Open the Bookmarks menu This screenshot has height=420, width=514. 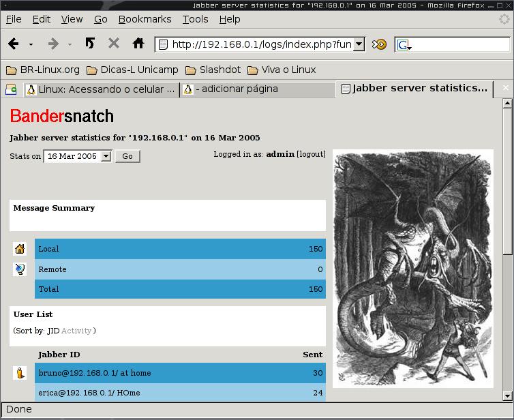(145, 19)
